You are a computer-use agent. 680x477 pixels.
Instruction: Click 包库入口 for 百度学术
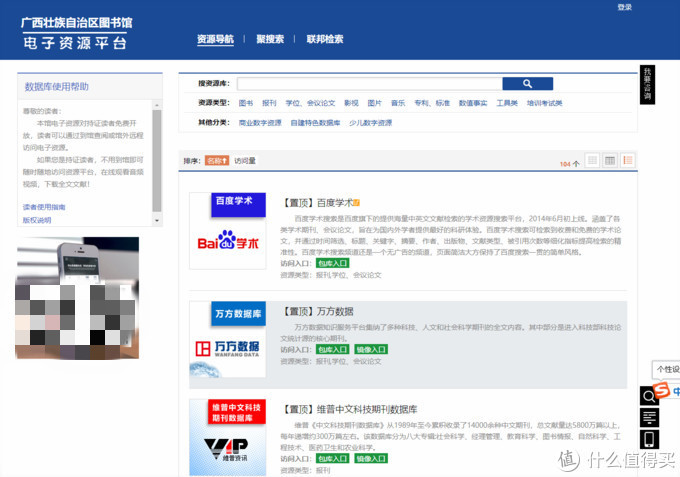(333, 263)
